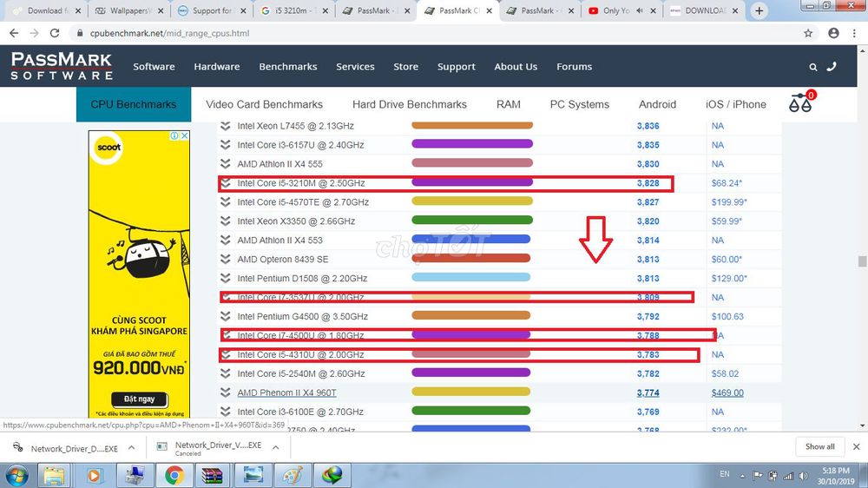Open canceled Network_Driver_V download arrow

pos(276,447)
